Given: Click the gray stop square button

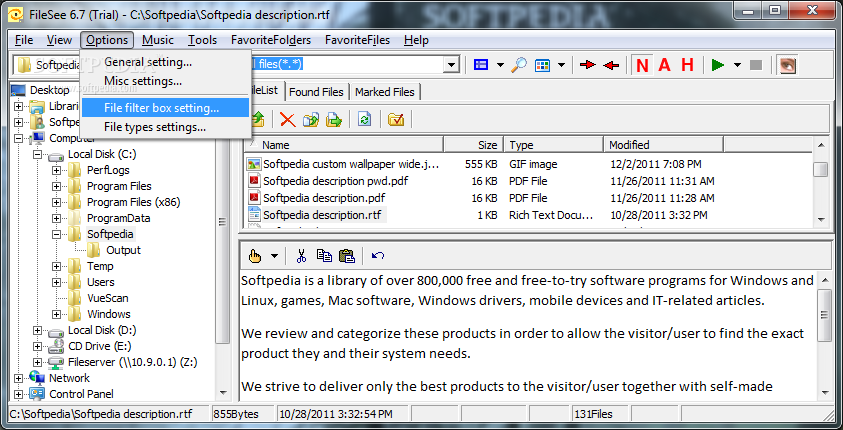Looking at the screenshot, I should [x=756, y=65].
